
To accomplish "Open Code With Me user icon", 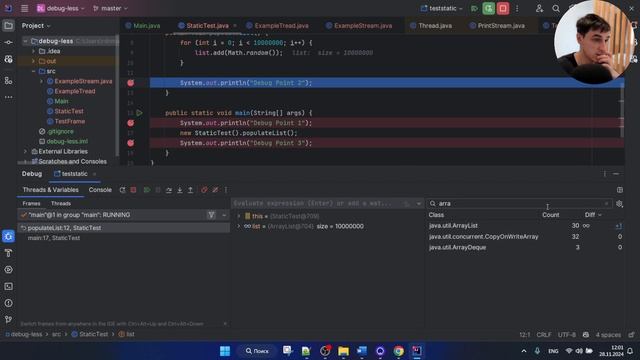I will (540, 8).
